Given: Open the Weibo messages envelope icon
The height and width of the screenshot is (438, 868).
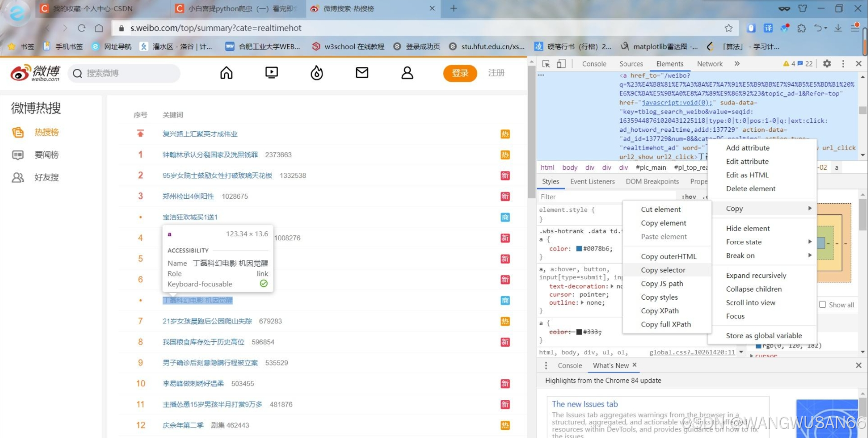Looking at the screenshot, I should pos(362,73).
